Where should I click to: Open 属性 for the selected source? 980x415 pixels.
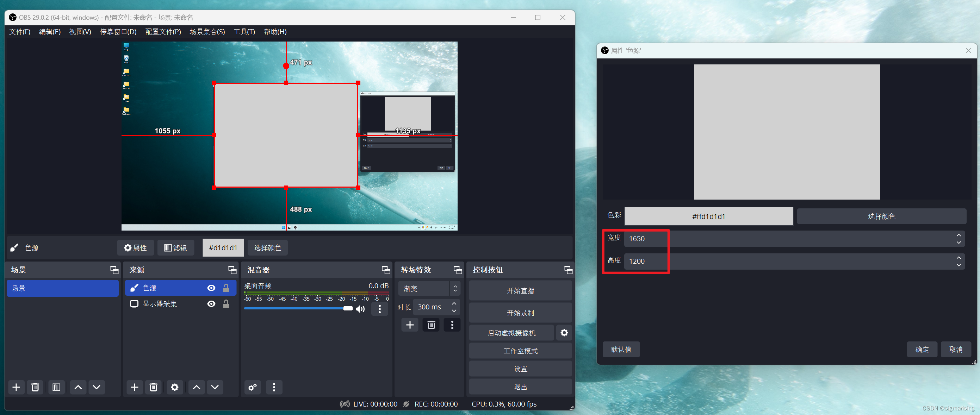coord(135,248)
